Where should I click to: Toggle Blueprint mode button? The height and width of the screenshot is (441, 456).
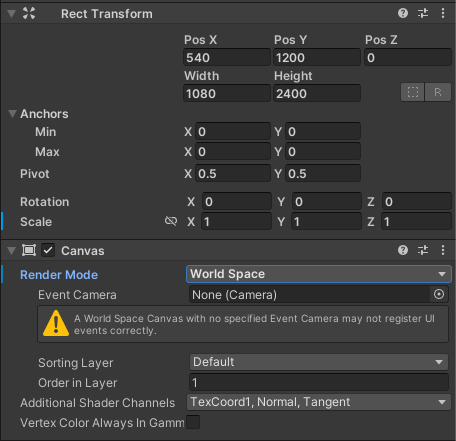[x=413, y=92]
